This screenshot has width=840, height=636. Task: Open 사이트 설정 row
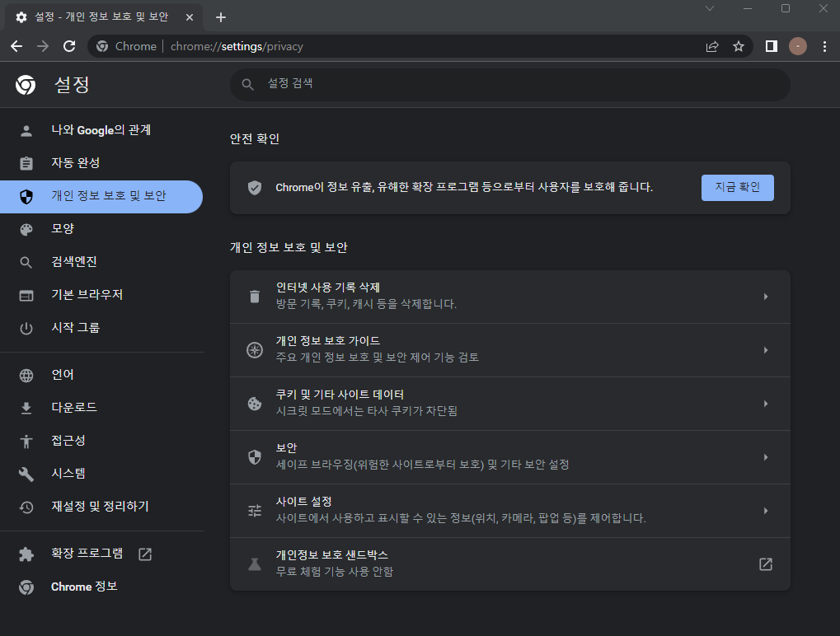point(510,511)
